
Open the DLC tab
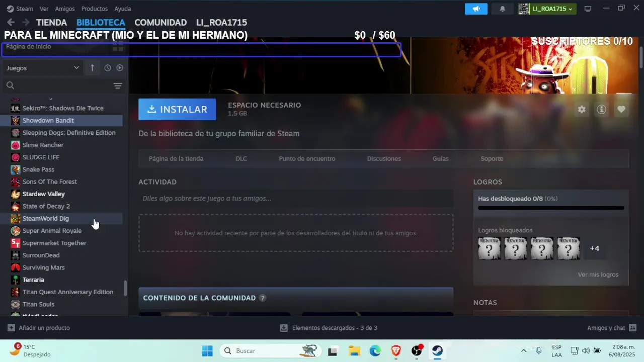241,158
